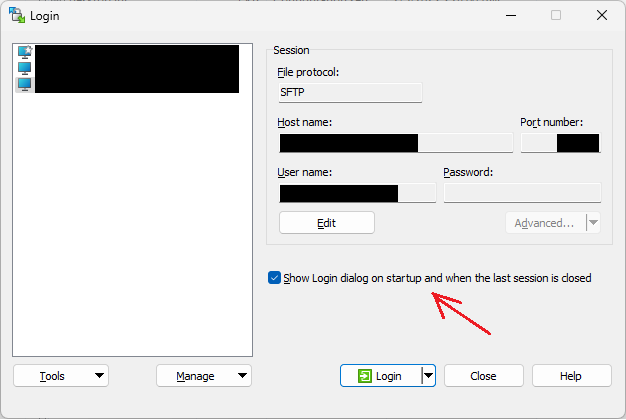Open Help for the Login dialog
This screenshot has width=626, height=420.
[x=571, y=376]
